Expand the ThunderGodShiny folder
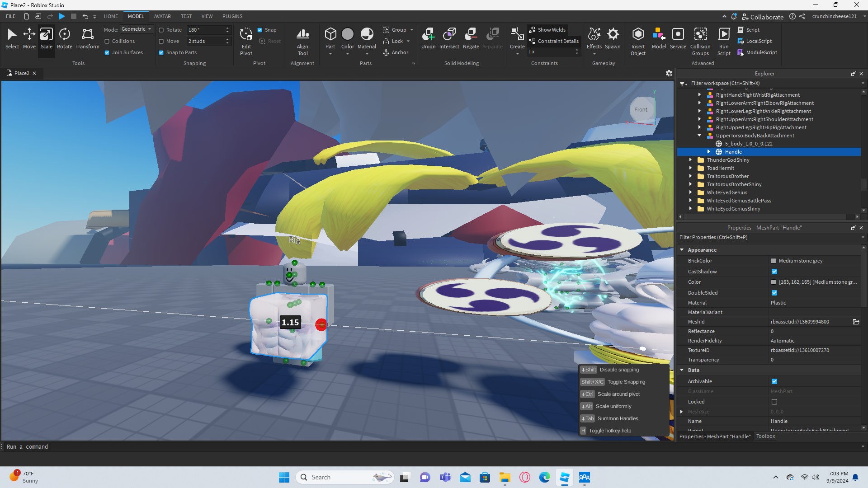The width and height of the screenshot is (868, 488). 690,160
